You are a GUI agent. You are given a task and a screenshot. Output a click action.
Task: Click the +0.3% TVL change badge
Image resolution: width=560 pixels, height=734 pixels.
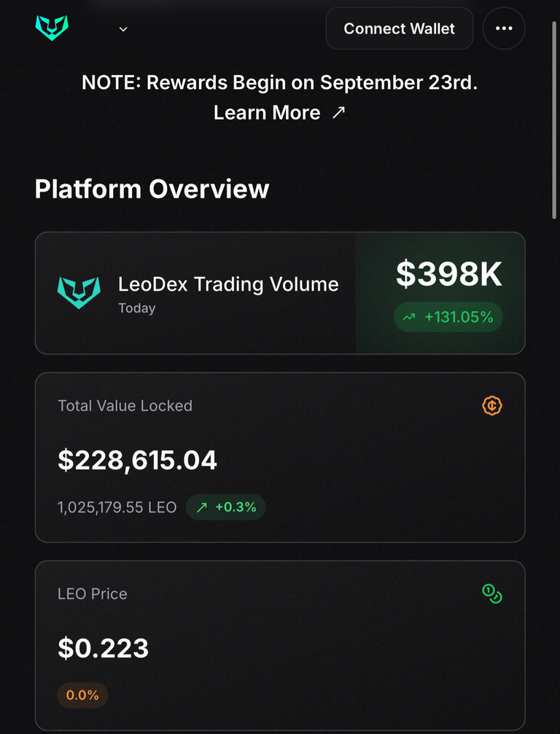(x=226, y=507)
